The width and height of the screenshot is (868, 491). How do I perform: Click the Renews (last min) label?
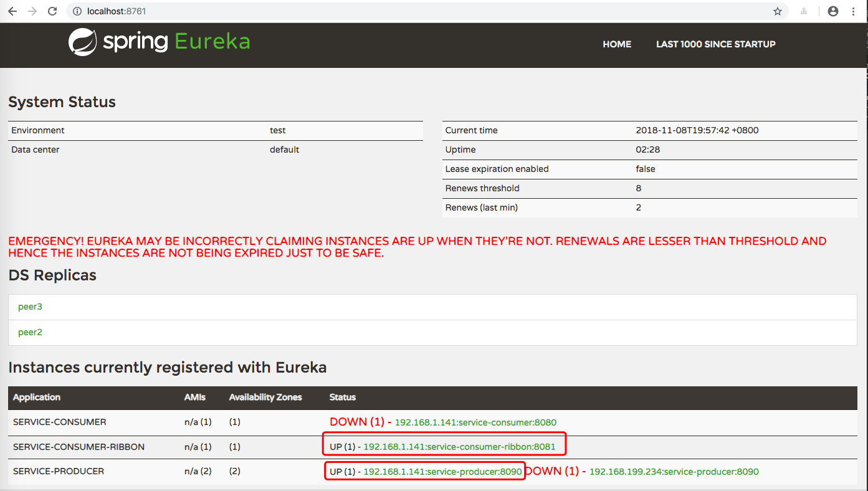482,207
